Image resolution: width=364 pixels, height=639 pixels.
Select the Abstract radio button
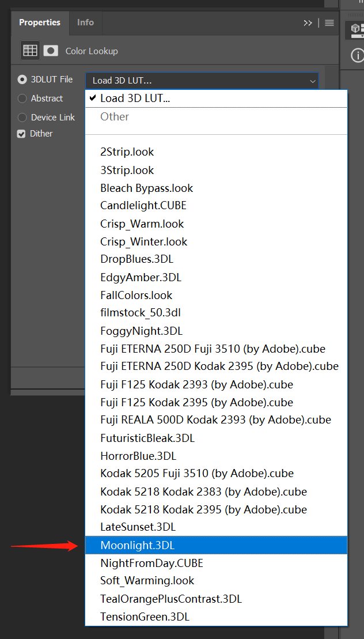22,99
